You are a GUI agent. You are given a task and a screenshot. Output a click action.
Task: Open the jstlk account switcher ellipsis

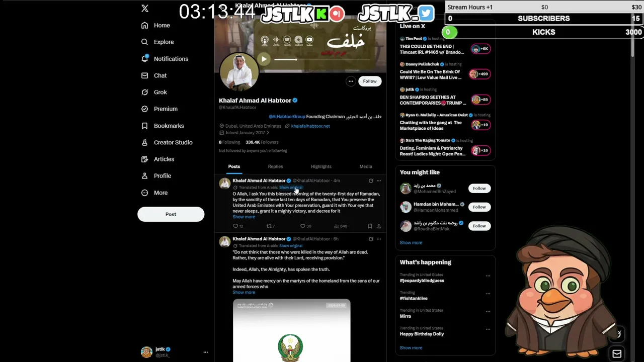tap(205, 352)
